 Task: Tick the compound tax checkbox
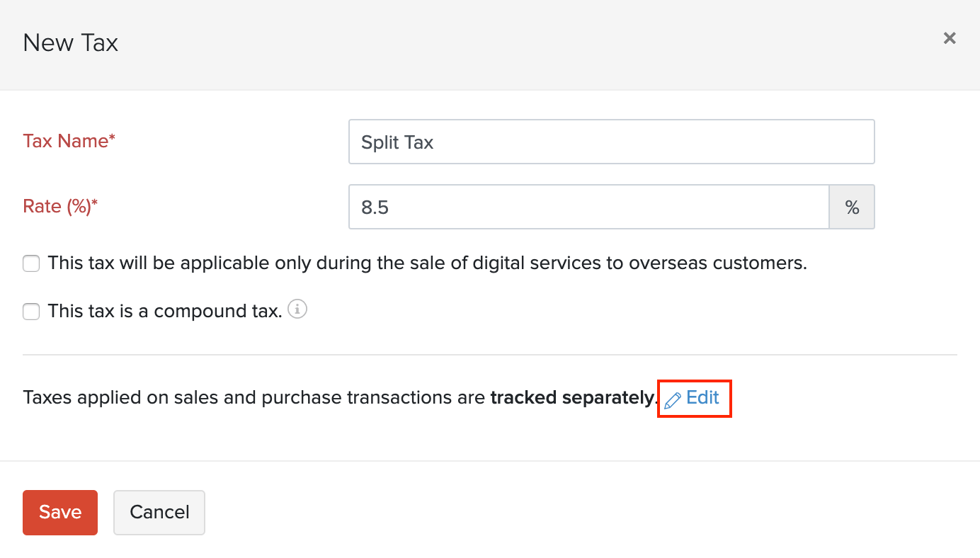(x=31, y=312)
